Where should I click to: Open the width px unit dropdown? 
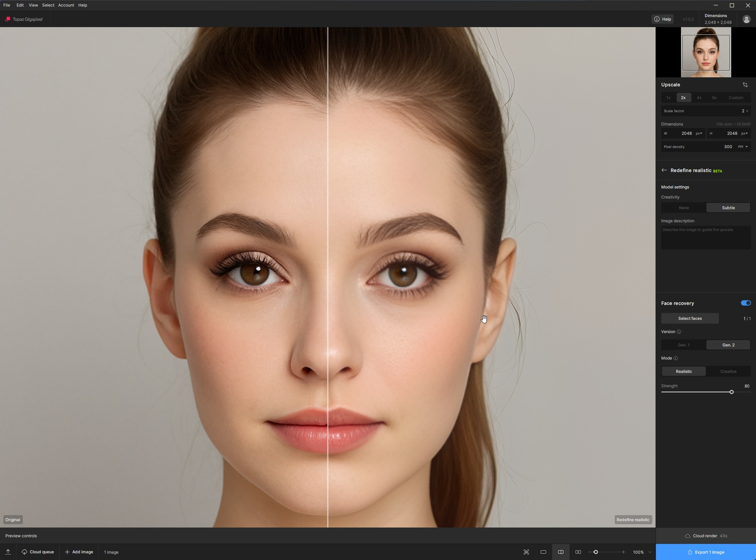pos(699,134)
